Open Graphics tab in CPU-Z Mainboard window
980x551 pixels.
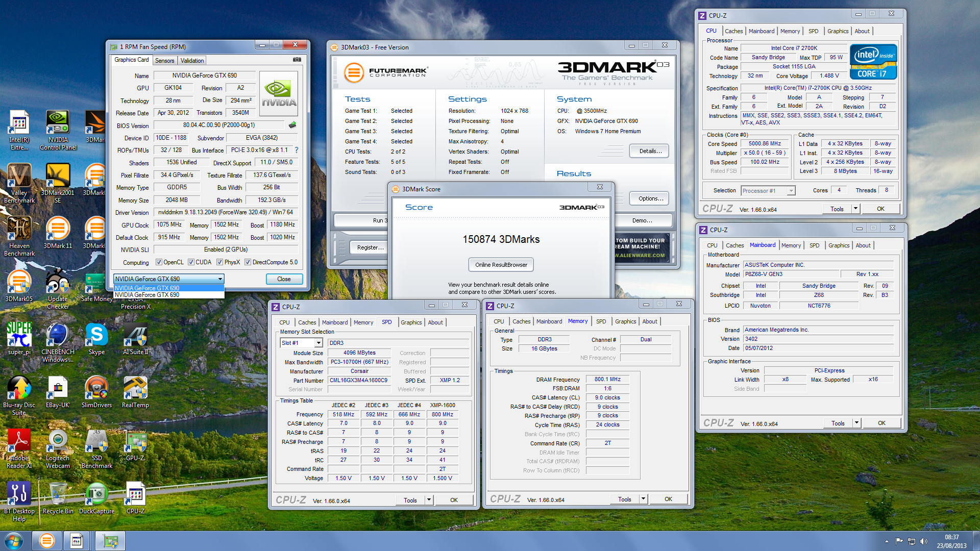tap(839, 245)
